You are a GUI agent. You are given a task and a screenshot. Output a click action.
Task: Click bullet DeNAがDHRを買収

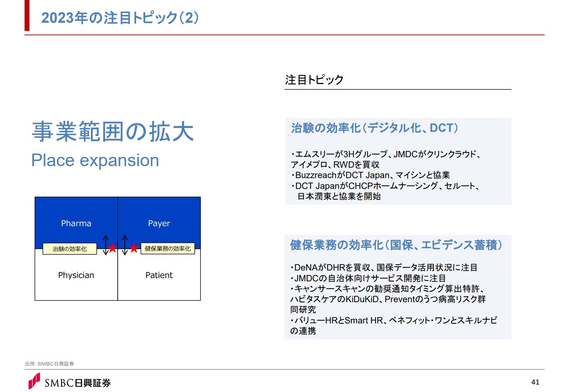tap(384, 268)
